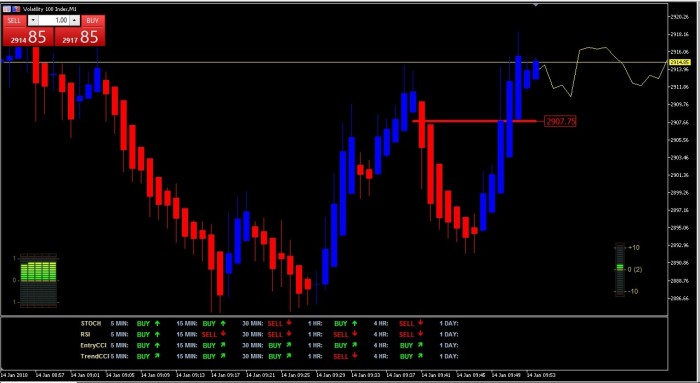Click the red SELL one-click trading button
This screenshot has width=700, height=383.
pyautogui.click(x=14, y=21)
